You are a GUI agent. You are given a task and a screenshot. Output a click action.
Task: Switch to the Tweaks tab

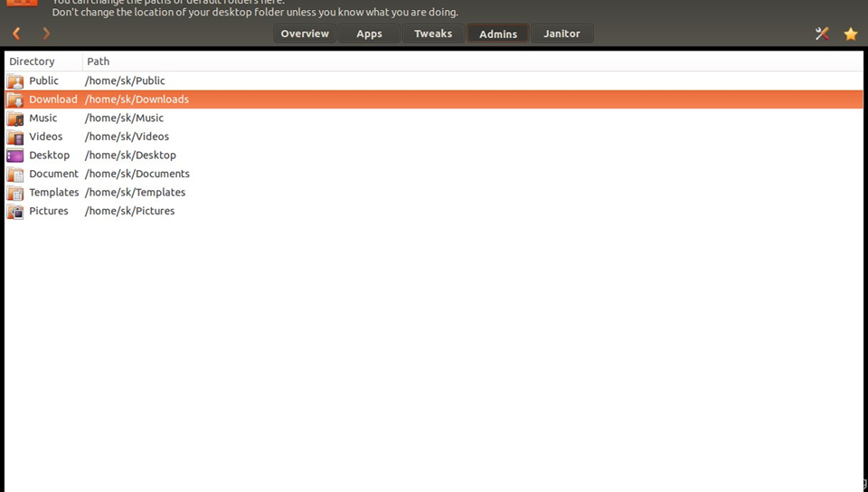[433, 33]
